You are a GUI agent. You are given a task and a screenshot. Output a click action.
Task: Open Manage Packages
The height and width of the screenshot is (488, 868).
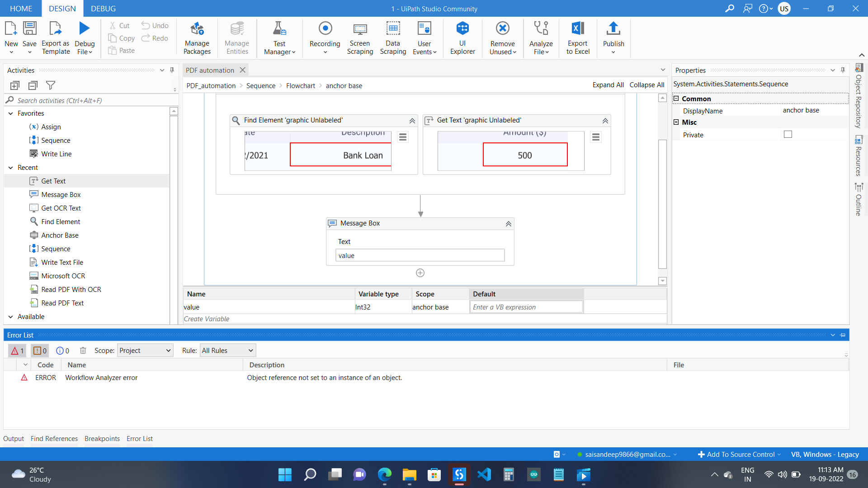(197, 38)
